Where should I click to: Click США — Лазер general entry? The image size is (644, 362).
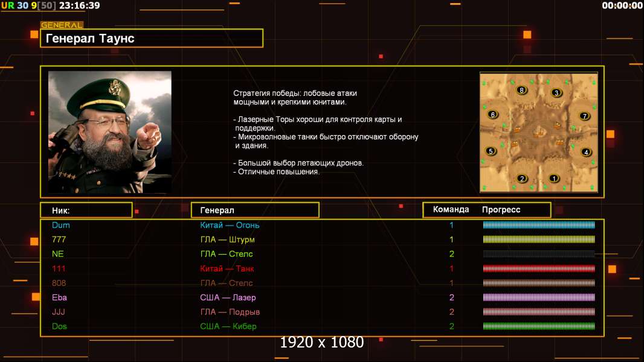228,297
